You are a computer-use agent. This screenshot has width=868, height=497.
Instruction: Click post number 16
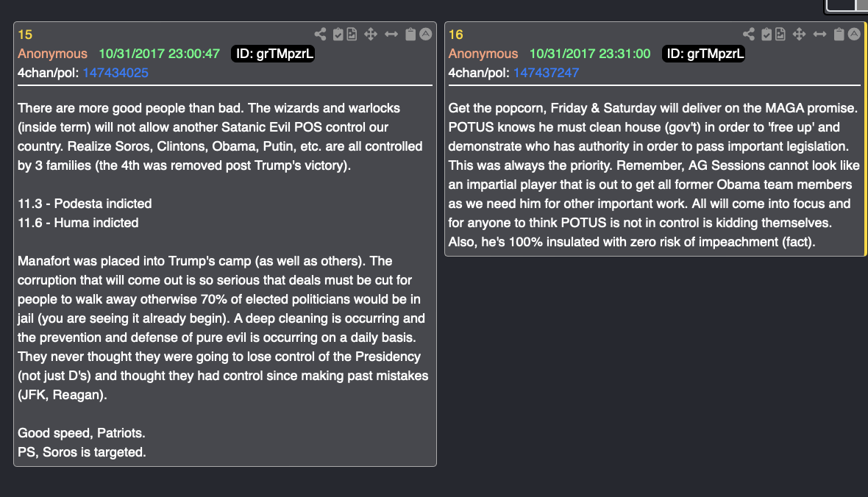pos(455,35)
